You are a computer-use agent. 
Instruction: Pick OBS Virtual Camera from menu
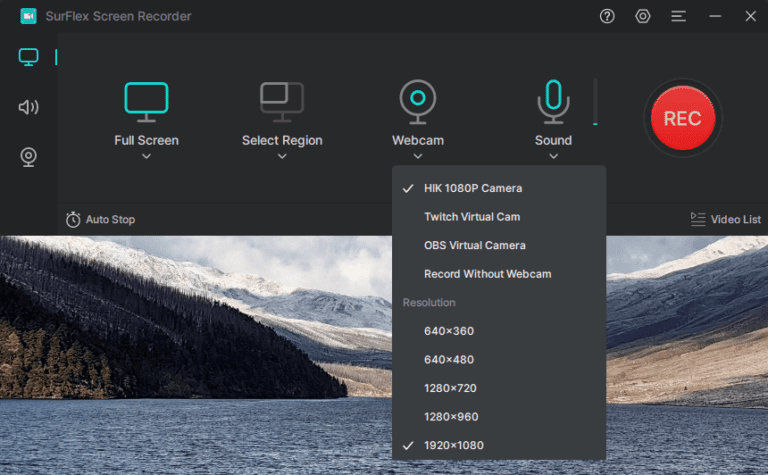(x=474, y=245)
